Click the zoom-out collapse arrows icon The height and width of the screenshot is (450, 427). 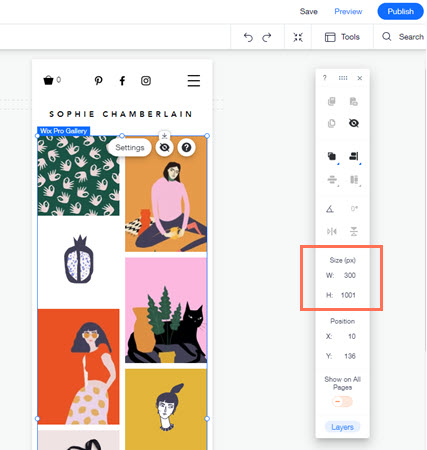[x=298, y=37]
